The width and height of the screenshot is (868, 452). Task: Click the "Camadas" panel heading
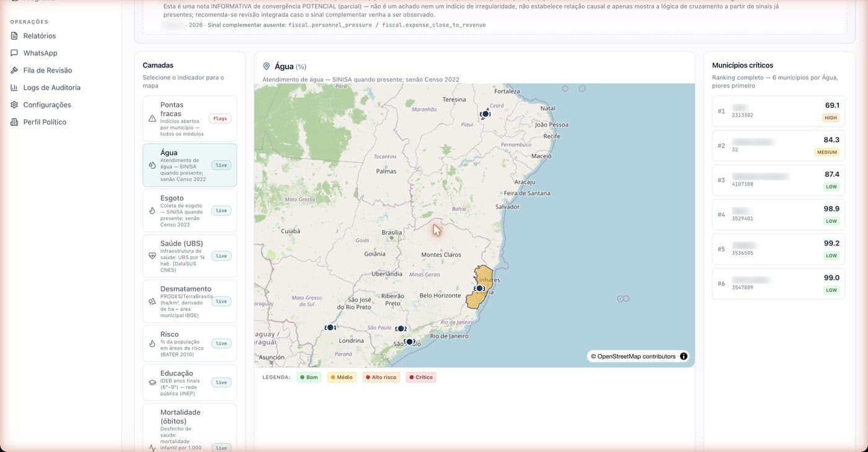158,65
